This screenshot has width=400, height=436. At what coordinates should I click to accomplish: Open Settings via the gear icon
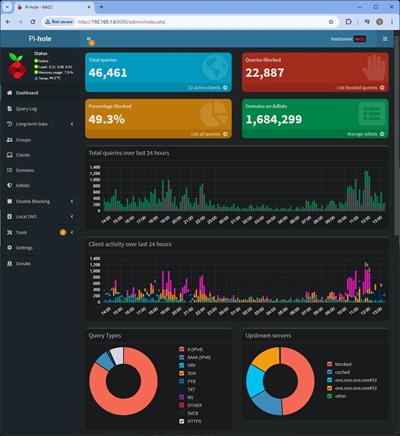pyautogui.click(x=10, y=248)
